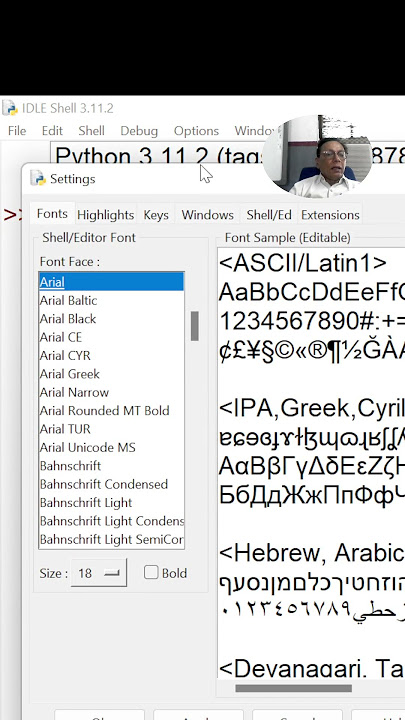Select Arial Unicode MS font
The height and width of the screenshot is (720, 405).
(x=112, y=447)
